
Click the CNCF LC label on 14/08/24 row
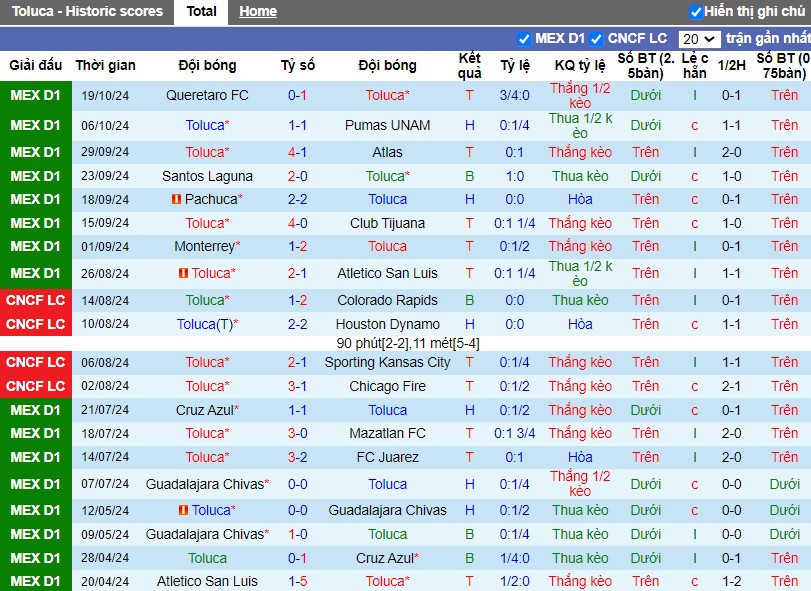[x=36, y=300]
